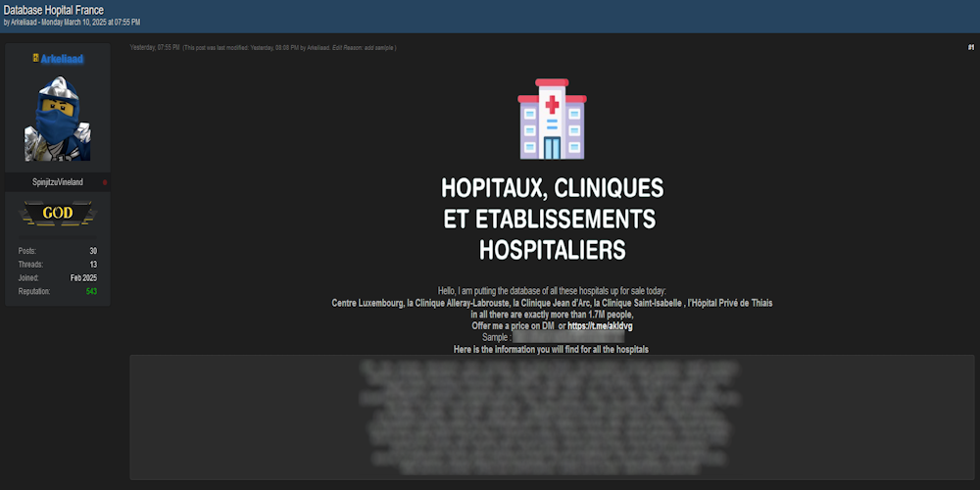
Task: Click the HOPITAUX, CLINIQUES heading text
Action: [x=552, y=187]
